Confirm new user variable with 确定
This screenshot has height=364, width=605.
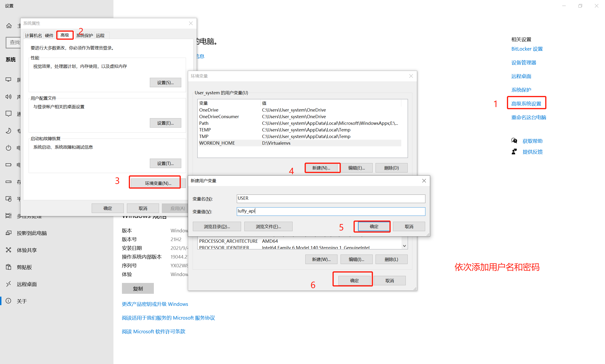pos(373,226)
